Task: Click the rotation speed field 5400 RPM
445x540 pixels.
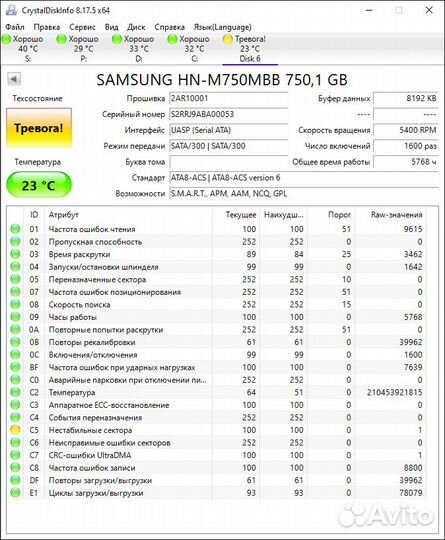Action: 406,130
